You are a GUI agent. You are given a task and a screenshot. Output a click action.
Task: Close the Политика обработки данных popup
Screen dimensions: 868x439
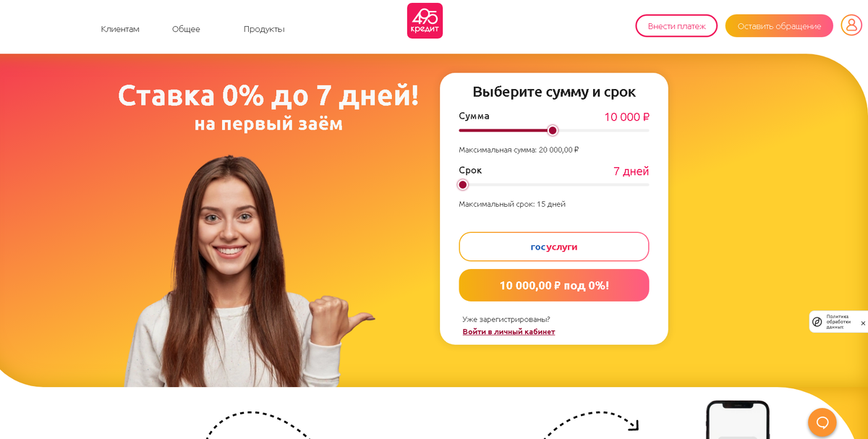[x=862, y=323]
